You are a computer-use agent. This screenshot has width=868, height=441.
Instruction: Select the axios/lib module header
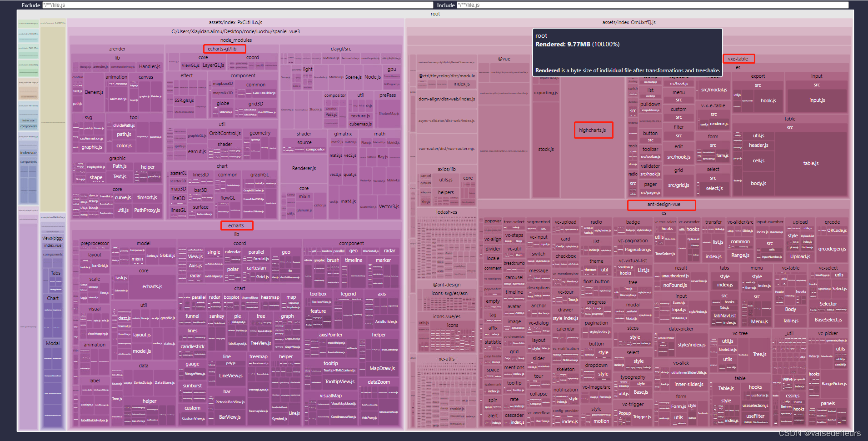point(446,169)
